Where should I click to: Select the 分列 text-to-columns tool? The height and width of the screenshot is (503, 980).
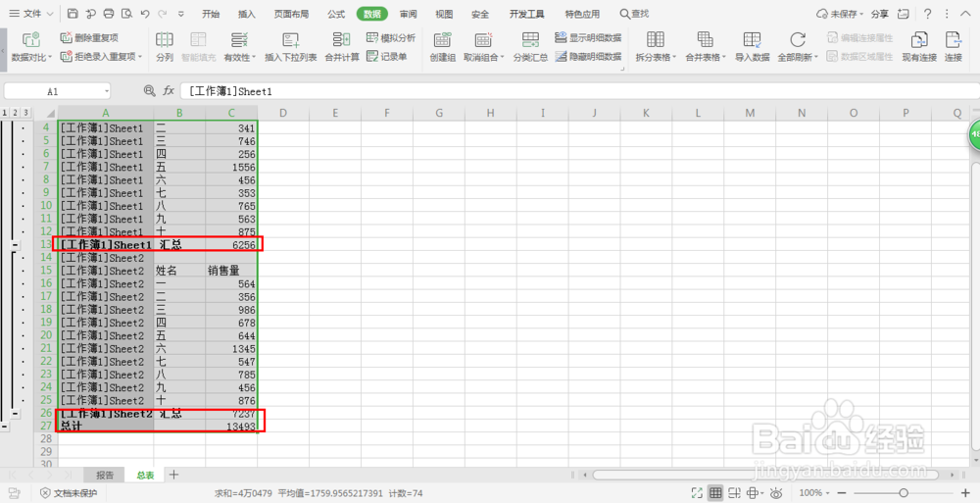coord(165,47)
